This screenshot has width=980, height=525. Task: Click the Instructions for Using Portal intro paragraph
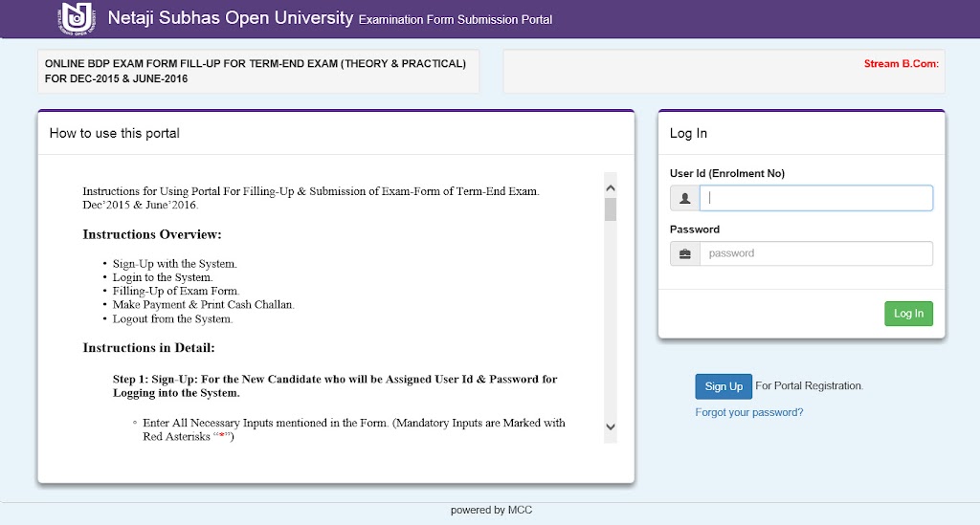click(311, 198)
